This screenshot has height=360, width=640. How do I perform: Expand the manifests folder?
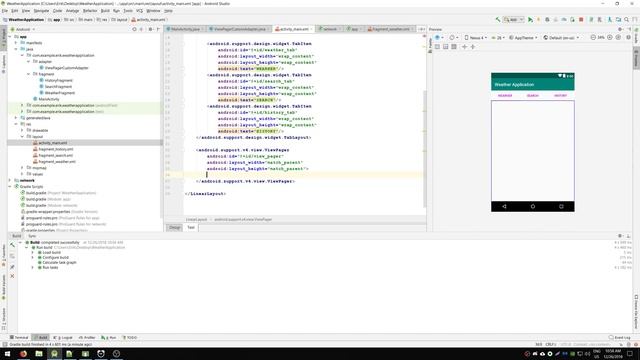point(16,43)
